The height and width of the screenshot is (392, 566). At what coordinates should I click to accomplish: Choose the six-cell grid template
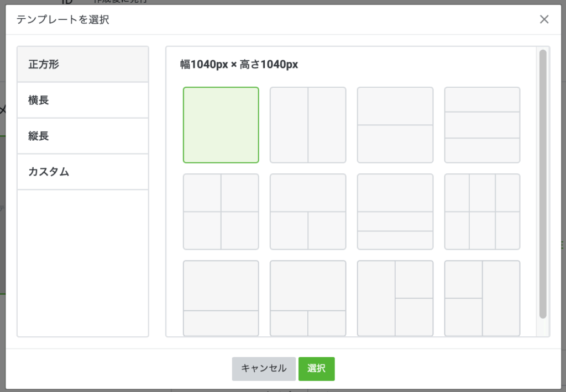[x=482, y=211]
